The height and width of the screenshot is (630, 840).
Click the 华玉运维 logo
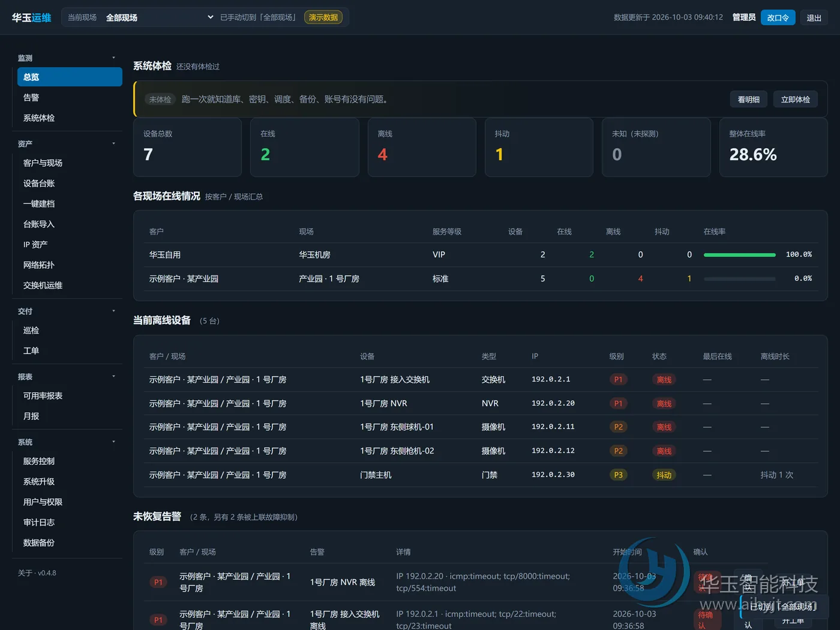click(x=32, y=17)
